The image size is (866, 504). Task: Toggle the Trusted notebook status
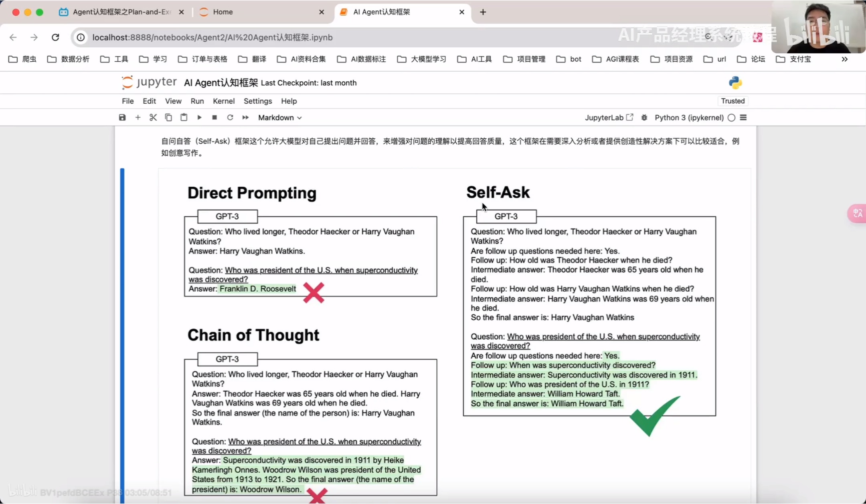(x=732, y=101)
